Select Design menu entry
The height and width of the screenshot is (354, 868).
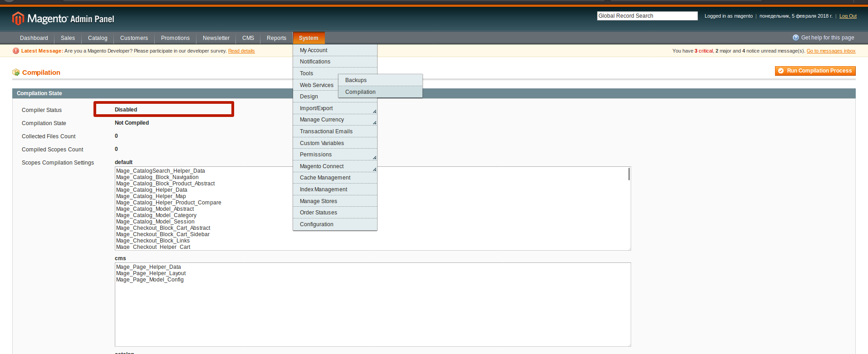[x=316, y=97]
